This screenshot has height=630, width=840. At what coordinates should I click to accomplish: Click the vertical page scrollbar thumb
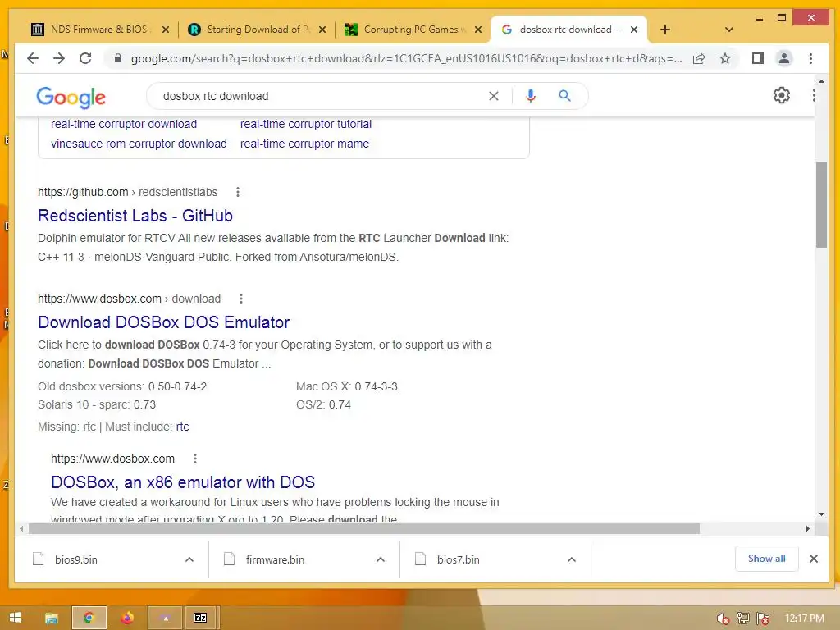(821, 204)
